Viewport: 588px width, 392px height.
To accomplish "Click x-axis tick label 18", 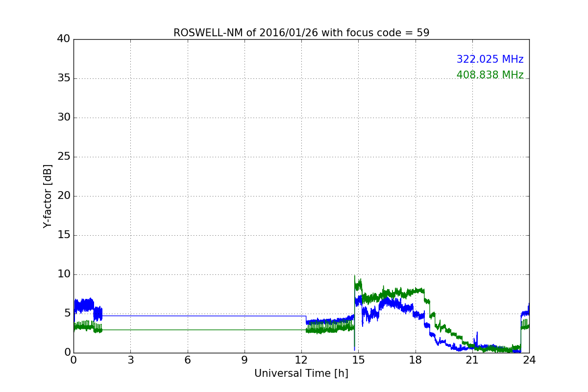I will click(x=416, y=360).
